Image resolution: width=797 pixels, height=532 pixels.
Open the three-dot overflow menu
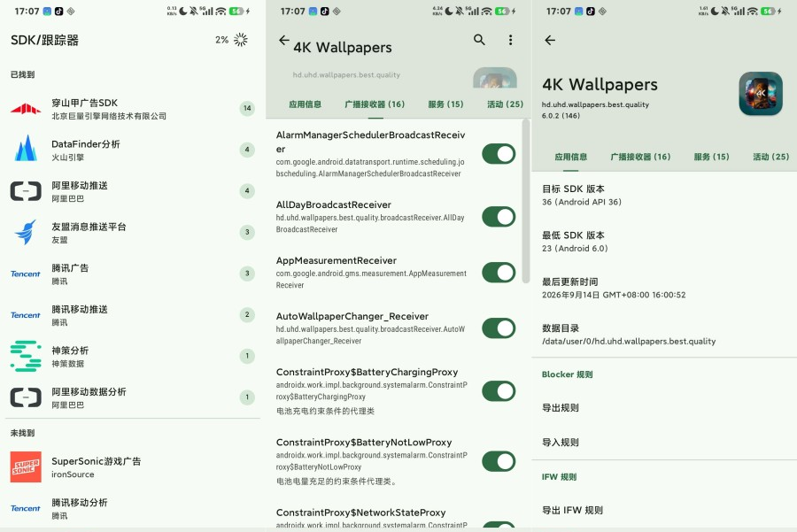pos(510,40)
